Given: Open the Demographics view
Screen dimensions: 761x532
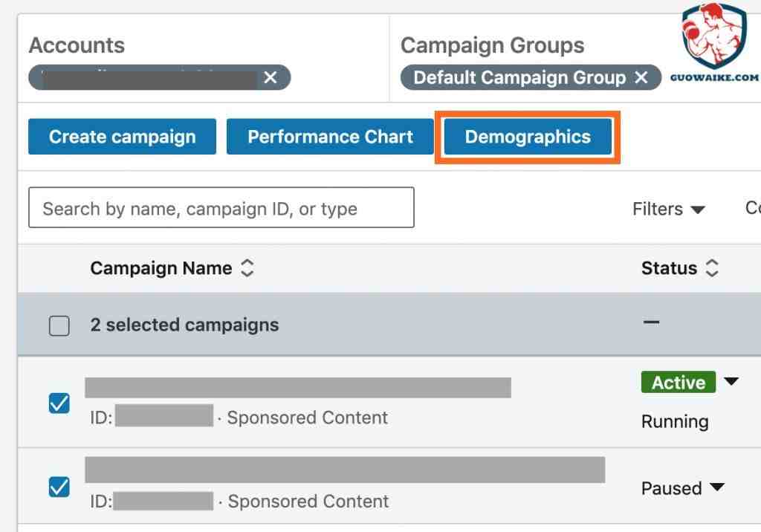Looking at the screenshot, I should 528,137.
